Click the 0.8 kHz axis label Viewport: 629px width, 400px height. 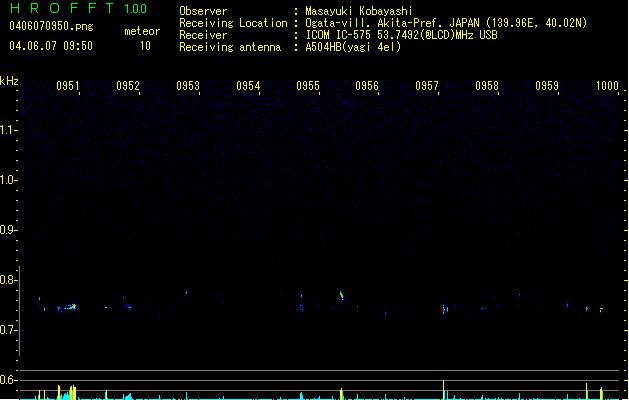coord(9,280)
